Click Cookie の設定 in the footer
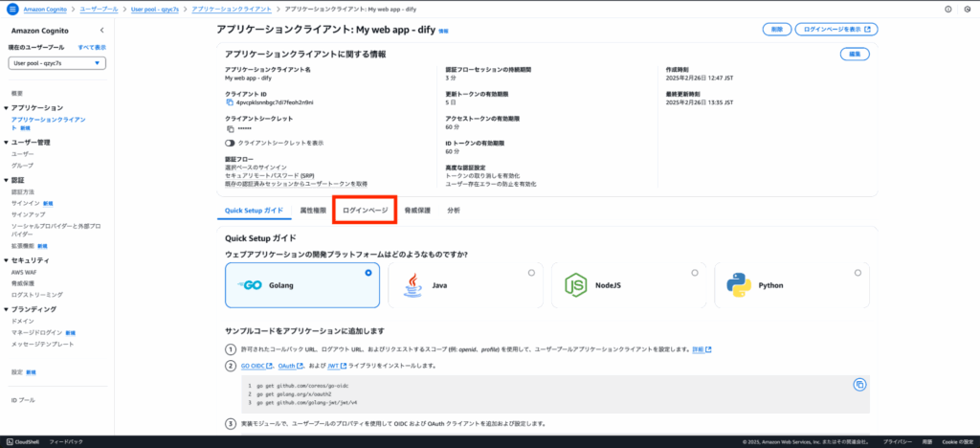This screenshot has width=980, height=448. (957, 441)
